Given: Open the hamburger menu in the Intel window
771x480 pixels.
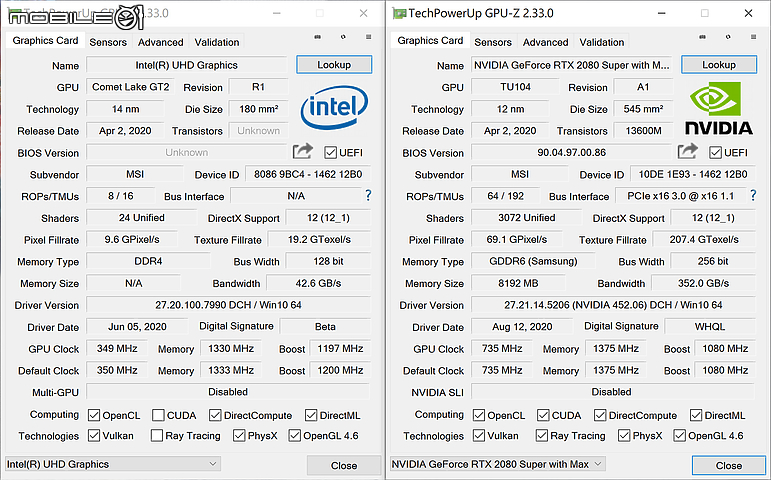Looking at the screenshot, I should [x=368, y=37].
